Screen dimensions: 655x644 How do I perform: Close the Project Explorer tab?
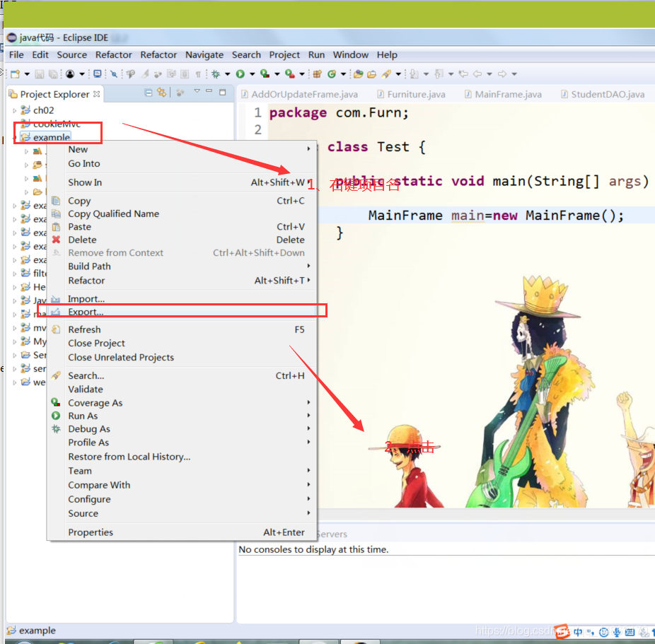[x=96, y=94]
